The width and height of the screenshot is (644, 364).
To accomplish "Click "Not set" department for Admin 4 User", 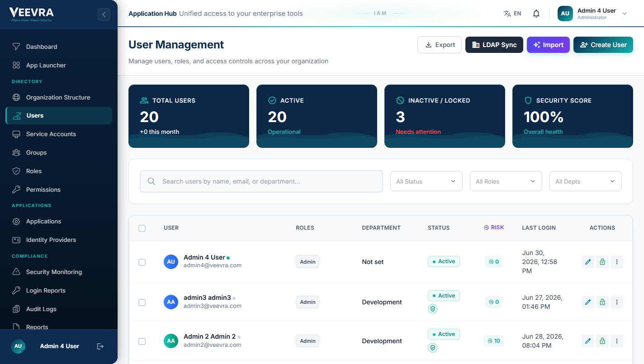I will 373,262.
